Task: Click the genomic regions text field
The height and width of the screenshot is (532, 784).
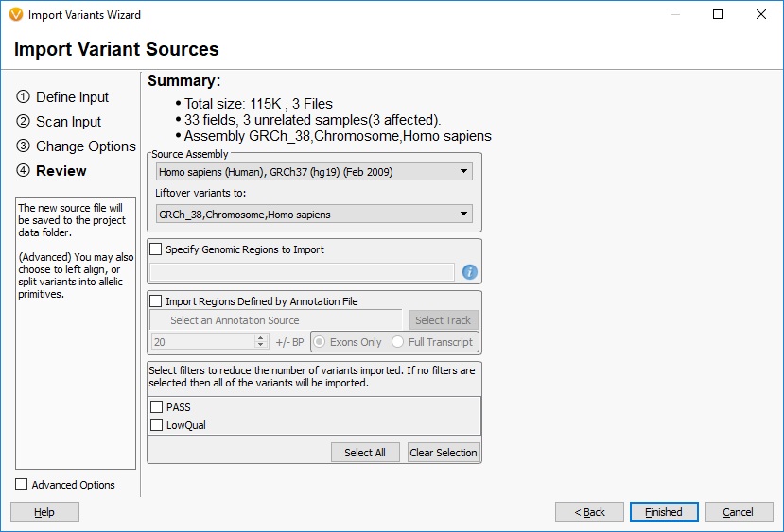Action: [302, 272]
